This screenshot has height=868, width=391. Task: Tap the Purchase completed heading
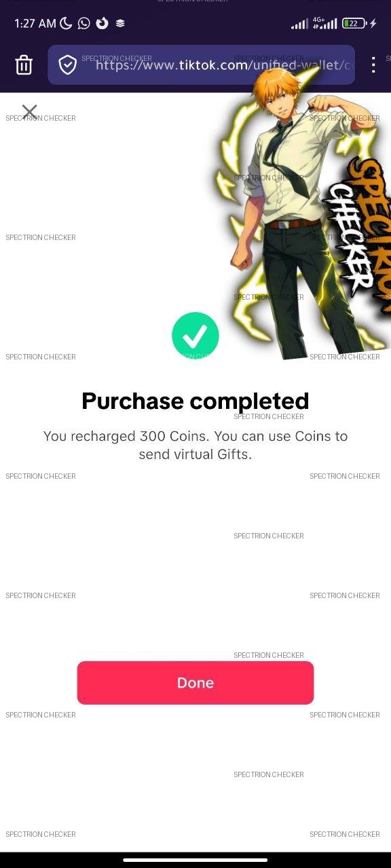[195, 401]
